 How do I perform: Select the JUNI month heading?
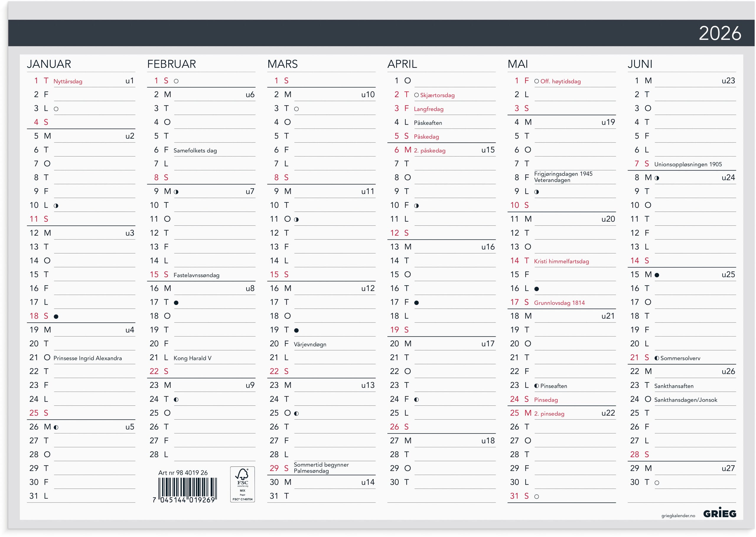(x=640, y=64)
